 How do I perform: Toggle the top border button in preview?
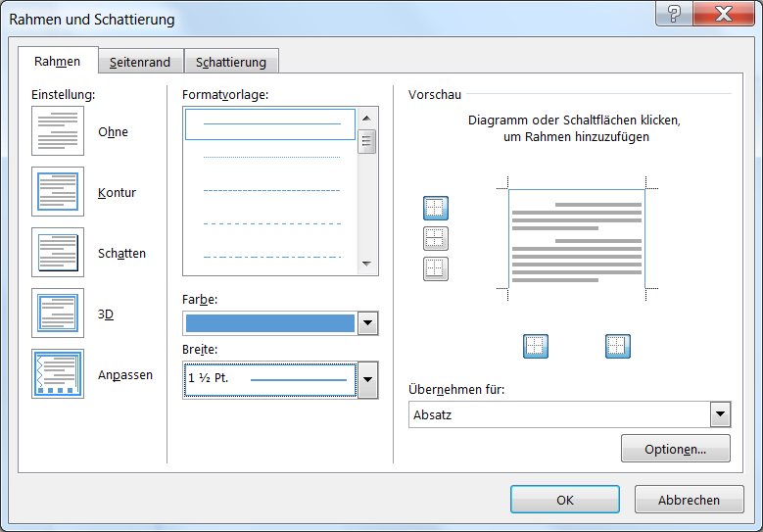tap(436, 209)
